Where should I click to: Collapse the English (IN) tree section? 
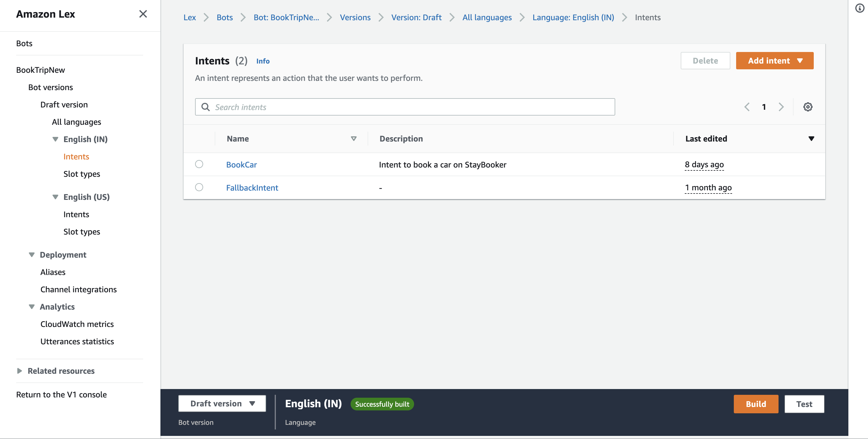pos(55,139)
